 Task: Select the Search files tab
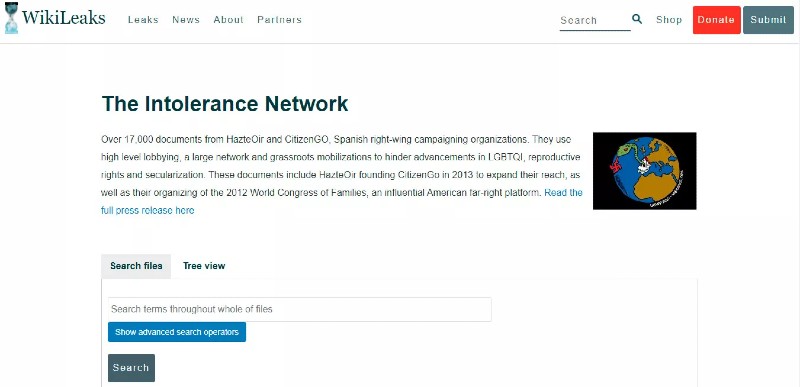coord(136,266)
